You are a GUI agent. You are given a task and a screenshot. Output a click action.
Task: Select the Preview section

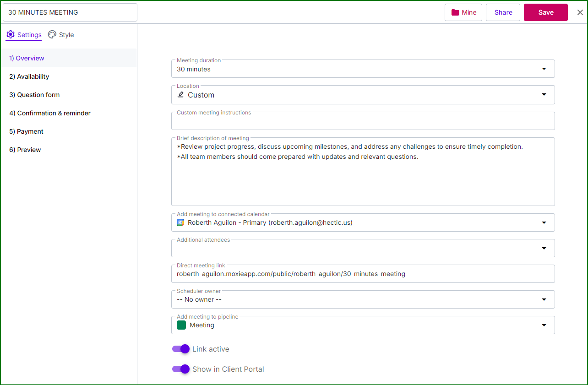(25, 150)
